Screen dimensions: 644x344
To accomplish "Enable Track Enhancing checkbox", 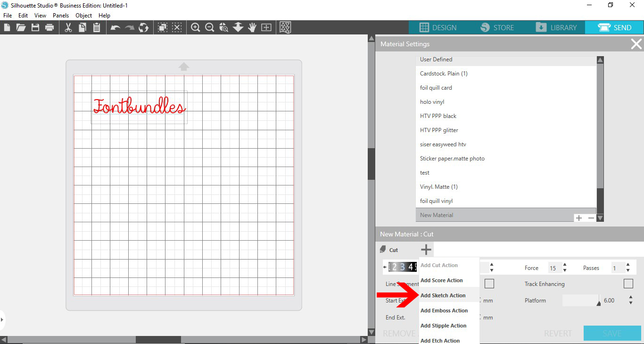I will 628,284.
